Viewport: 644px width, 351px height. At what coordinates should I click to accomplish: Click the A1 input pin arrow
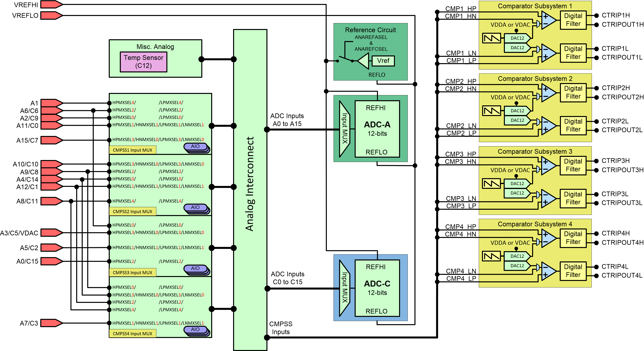coord(52,103)
